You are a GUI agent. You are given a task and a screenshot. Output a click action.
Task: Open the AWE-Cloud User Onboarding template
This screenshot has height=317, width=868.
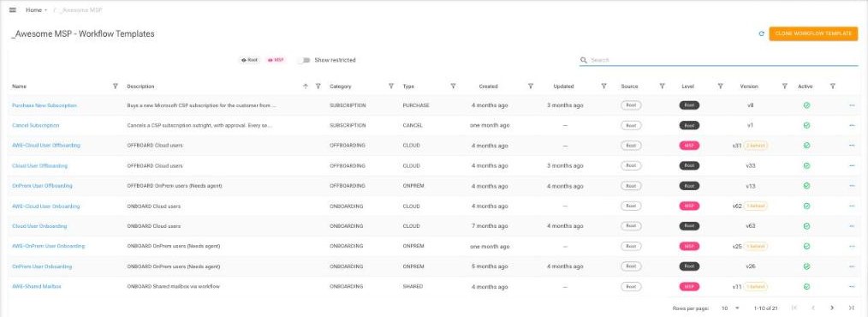(46, 206)
